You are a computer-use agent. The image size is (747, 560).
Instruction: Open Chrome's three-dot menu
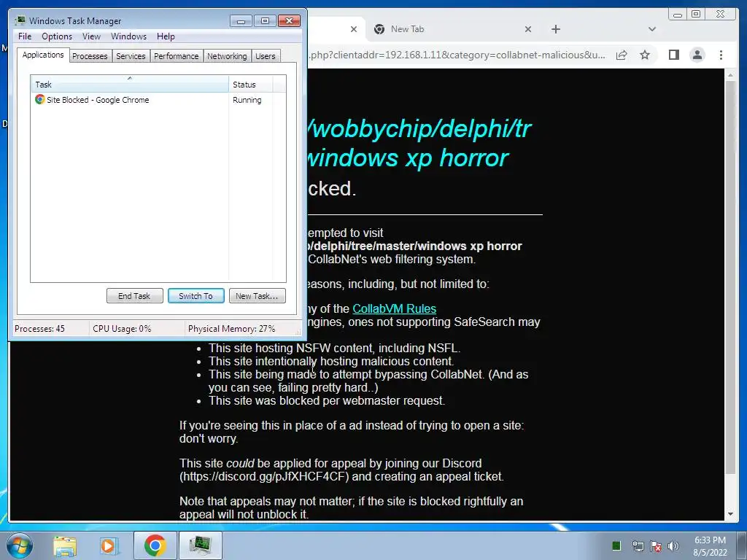tap(721, 55)
